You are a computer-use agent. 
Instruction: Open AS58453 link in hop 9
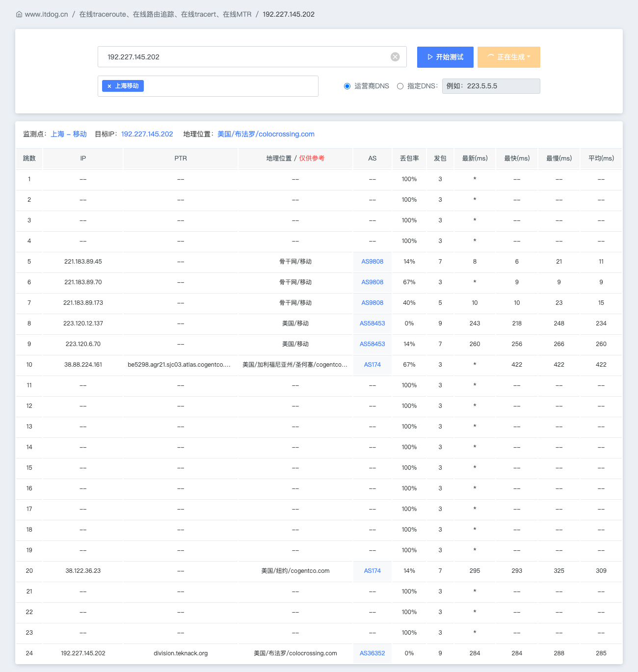tap(372, 344)
